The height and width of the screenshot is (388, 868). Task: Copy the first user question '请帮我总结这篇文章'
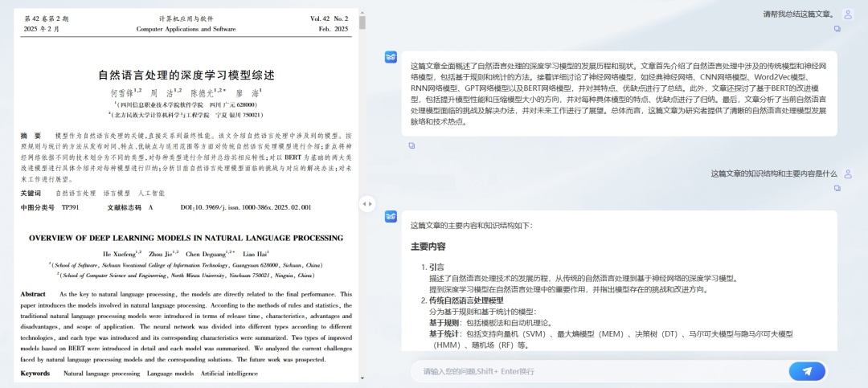[x=837, y=29]
